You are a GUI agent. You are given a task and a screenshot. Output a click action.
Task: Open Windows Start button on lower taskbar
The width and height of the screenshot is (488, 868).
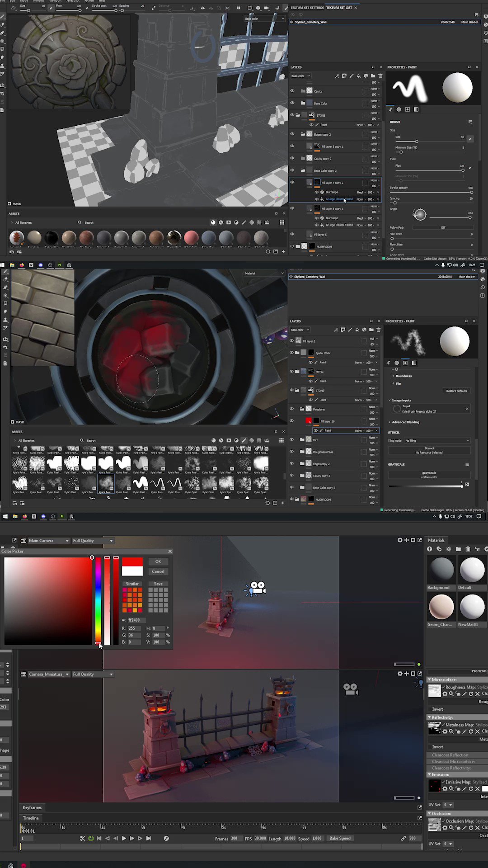coord(5,516)
